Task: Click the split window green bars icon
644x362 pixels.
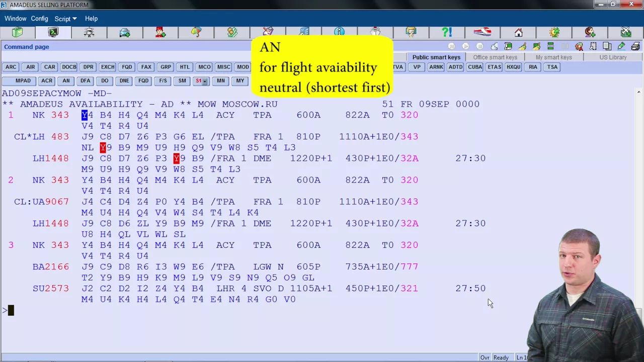Action: coord(550,46)
